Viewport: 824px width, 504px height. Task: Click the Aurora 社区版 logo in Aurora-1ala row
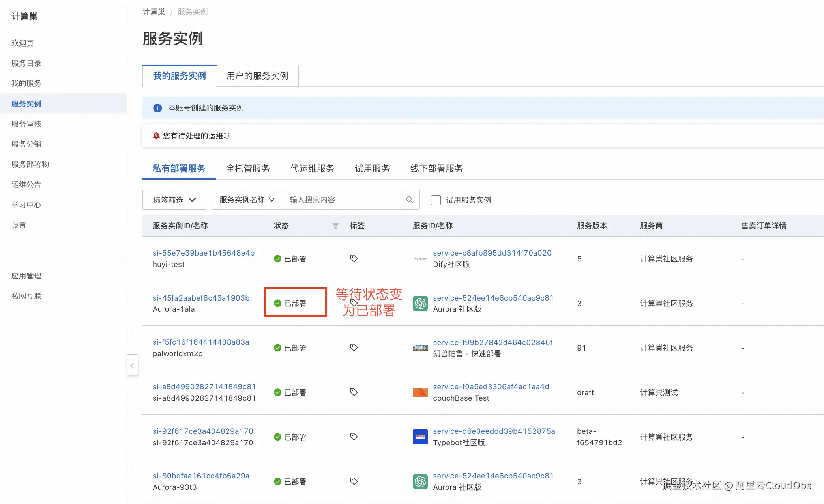click(x=420, y=303)
